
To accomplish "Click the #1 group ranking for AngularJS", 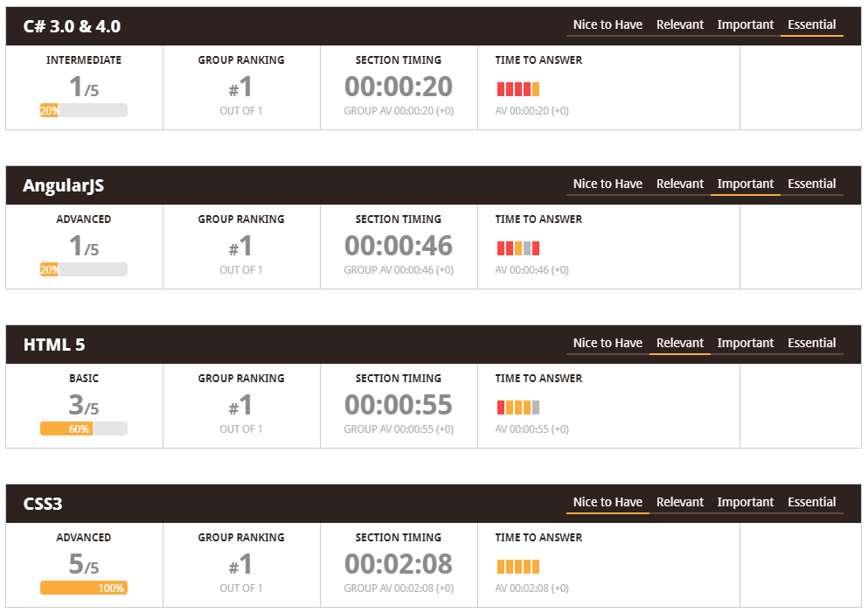I will point(240,246).
